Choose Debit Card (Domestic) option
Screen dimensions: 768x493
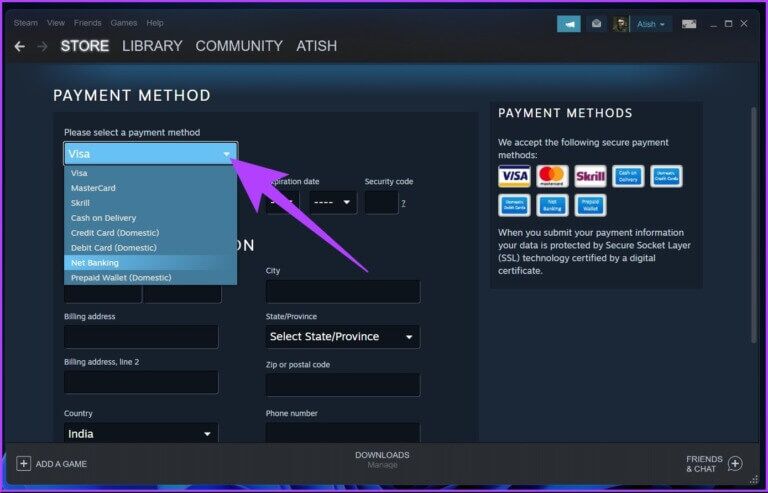click(151, 248)
